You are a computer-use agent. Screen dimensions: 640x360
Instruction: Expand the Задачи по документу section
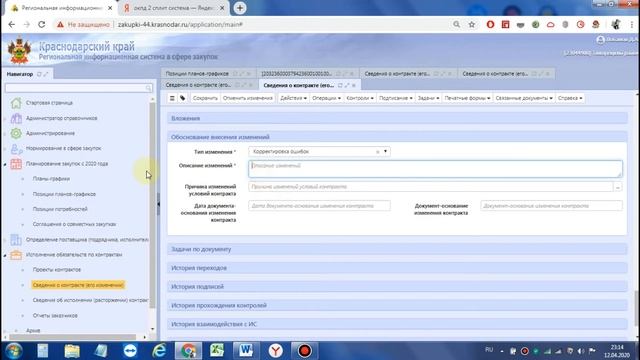[397, 249]
